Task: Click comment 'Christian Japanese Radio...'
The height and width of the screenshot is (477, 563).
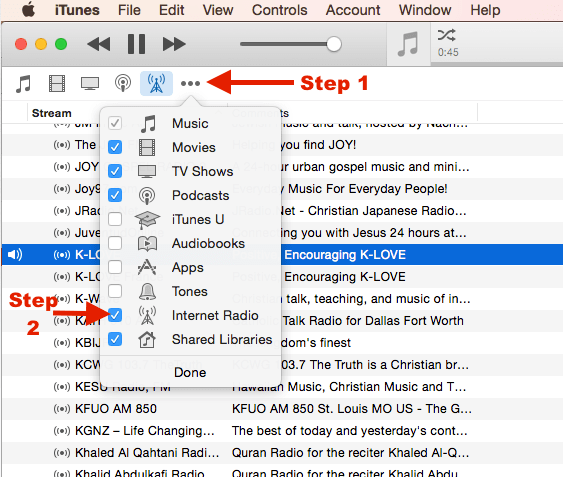Action: click(387, 210)
